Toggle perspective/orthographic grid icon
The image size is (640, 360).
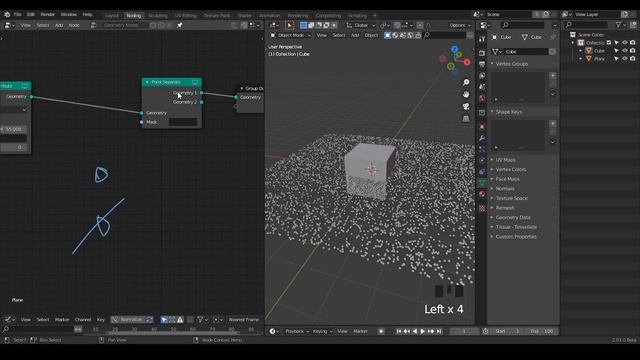tap(466, 119)
